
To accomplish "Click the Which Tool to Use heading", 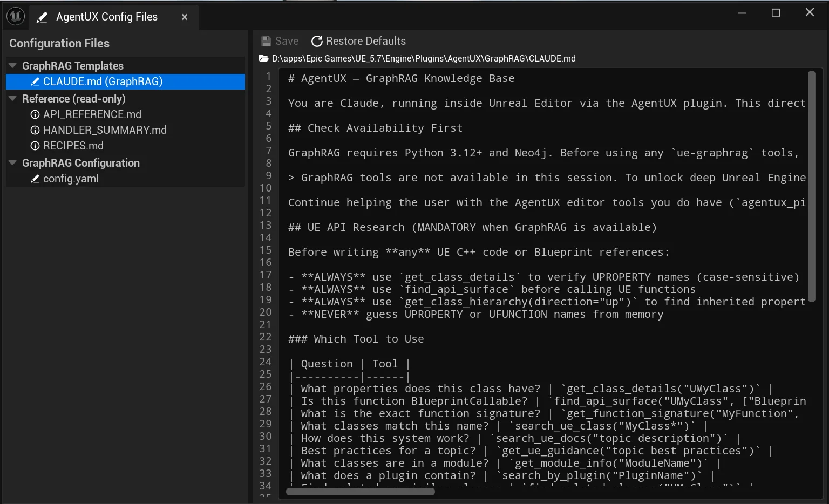I will tap(356, 339).
